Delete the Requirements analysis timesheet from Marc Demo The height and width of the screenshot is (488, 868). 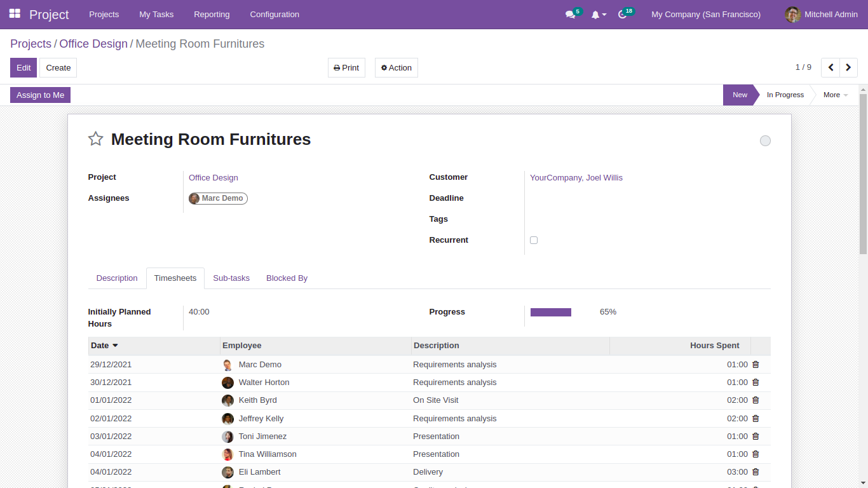coord(756,364)
